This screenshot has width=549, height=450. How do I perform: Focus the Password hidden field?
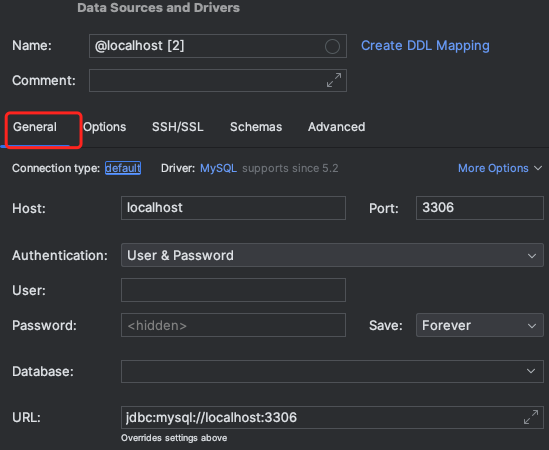click(233, 325)
